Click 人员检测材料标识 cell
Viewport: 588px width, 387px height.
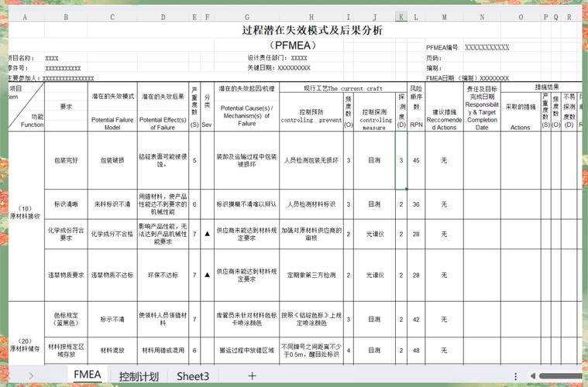(x=311, y=204)
